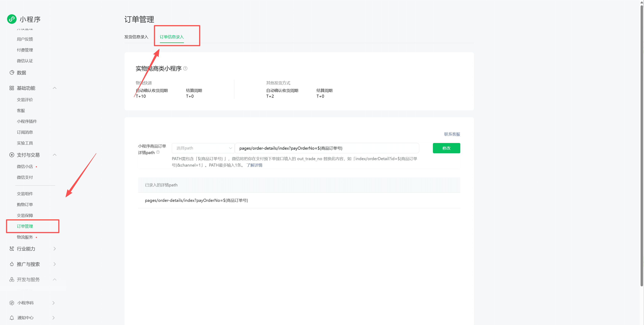Open the 选择path dropdown
The height and width of the screenshot is (325, 644).
tap(203, 148)
